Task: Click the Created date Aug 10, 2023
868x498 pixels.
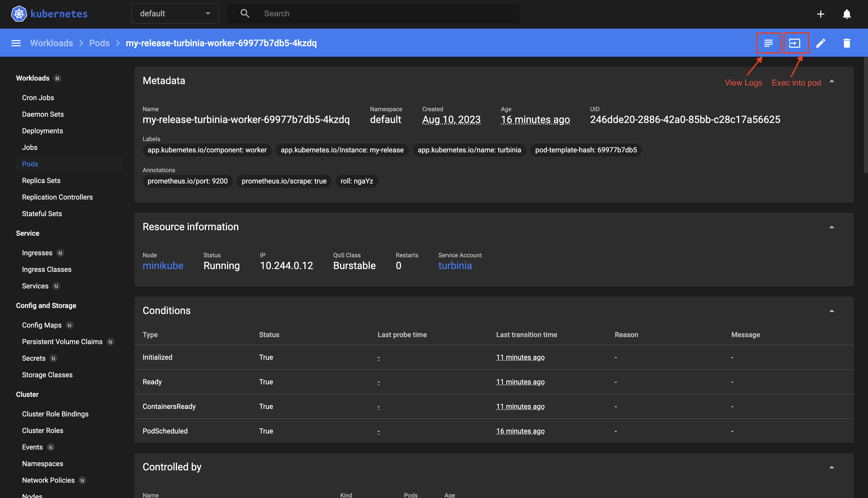Action: pos(451,120)
